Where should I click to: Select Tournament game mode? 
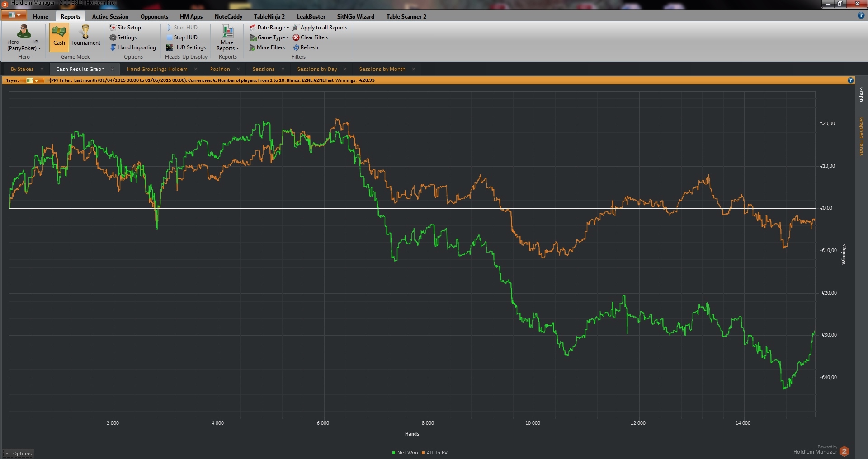[x=85, y=36]
